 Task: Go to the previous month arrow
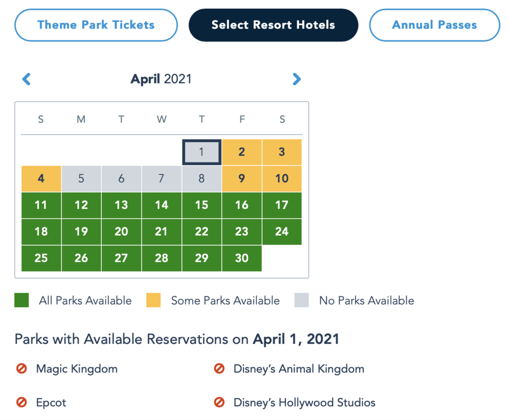coord(26,79)
